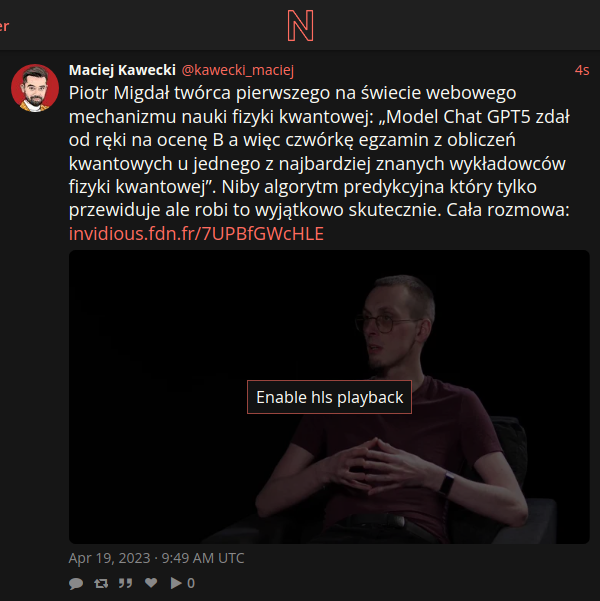
Task: Click the Apr 19, 2023 date
Action: (x=109, y=558)
